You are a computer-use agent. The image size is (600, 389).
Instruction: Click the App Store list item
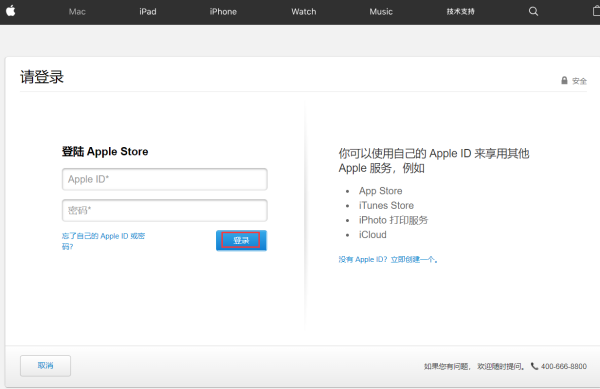[380, 191]
